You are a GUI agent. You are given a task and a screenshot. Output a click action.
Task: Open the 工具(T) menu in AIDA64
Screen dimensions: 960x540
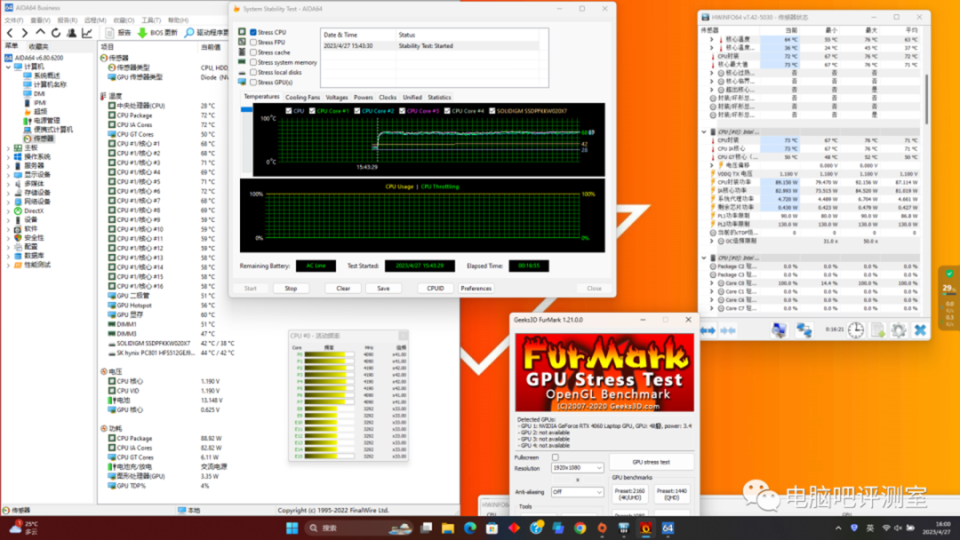(151, 20)
